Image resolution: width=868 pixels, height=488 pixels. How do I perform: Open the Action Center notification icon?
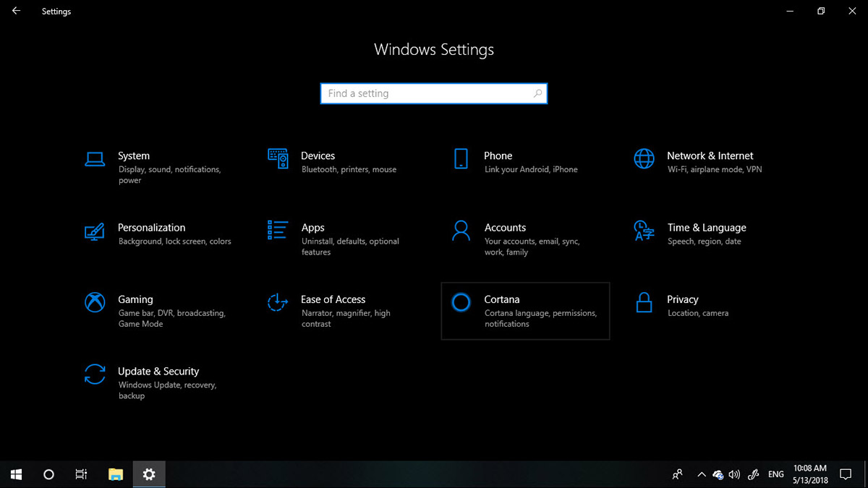click(x=845, y=474)
